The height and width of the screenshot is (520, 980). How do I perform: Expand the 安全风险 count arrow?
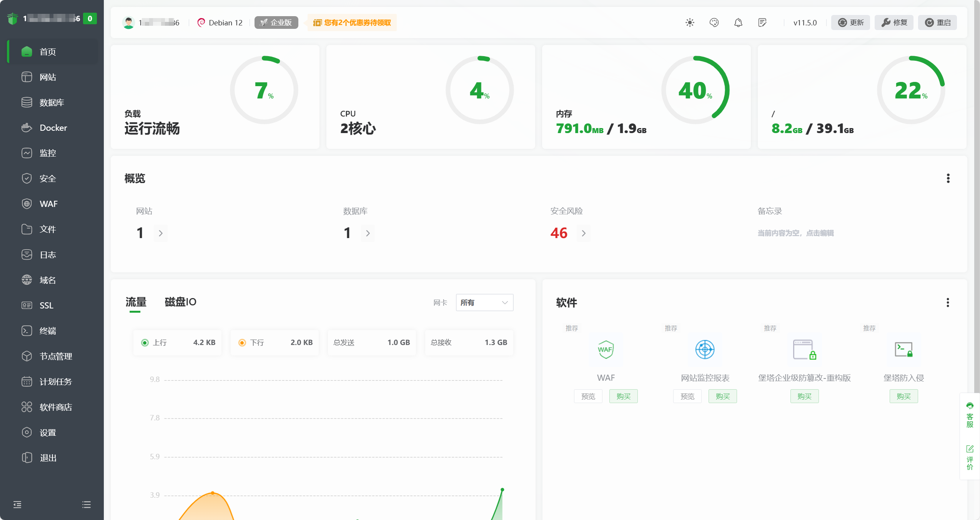(x=584, y=233)
